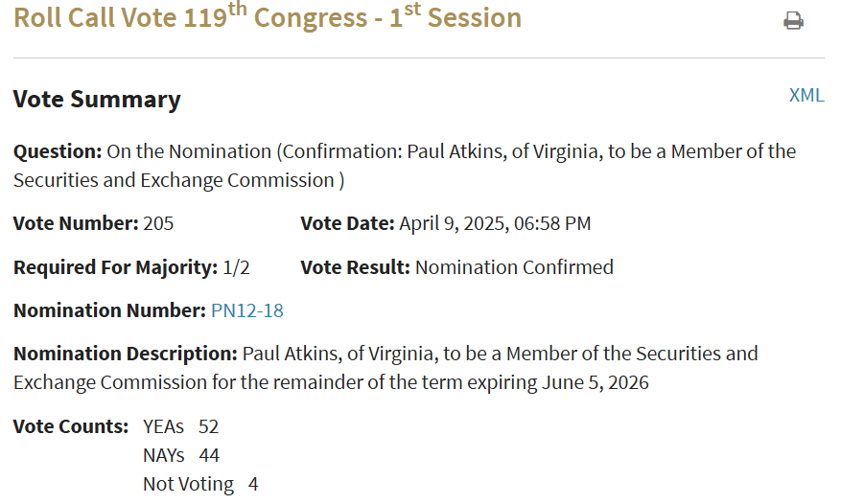Click the 1/2 majority value
Screen dimensions: 841x504
pyautogui.click(x=236, y=267)
